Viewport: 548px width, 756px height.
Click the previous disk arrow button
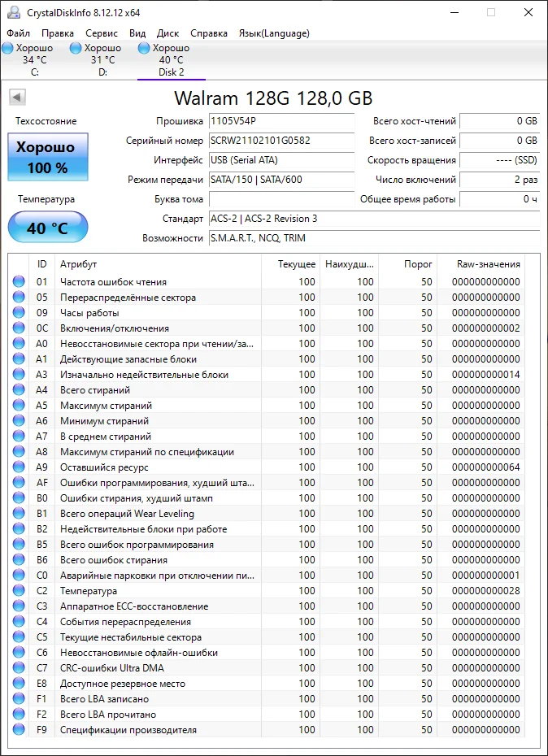tap(17, 98)
